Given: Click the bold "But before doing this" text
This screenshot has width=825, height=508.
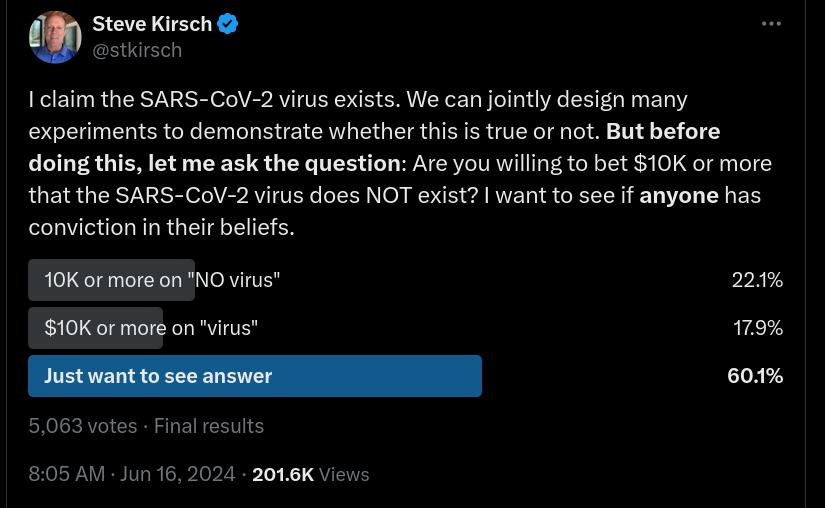Looking at the screenshot, I should coord(662,131).
